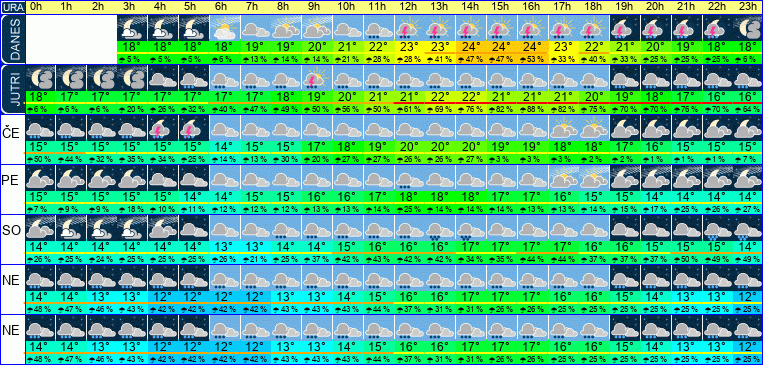
Task: Click the JUTRI 0h clear moon icon
Action: pyautogui.click(x=40, y=78)
